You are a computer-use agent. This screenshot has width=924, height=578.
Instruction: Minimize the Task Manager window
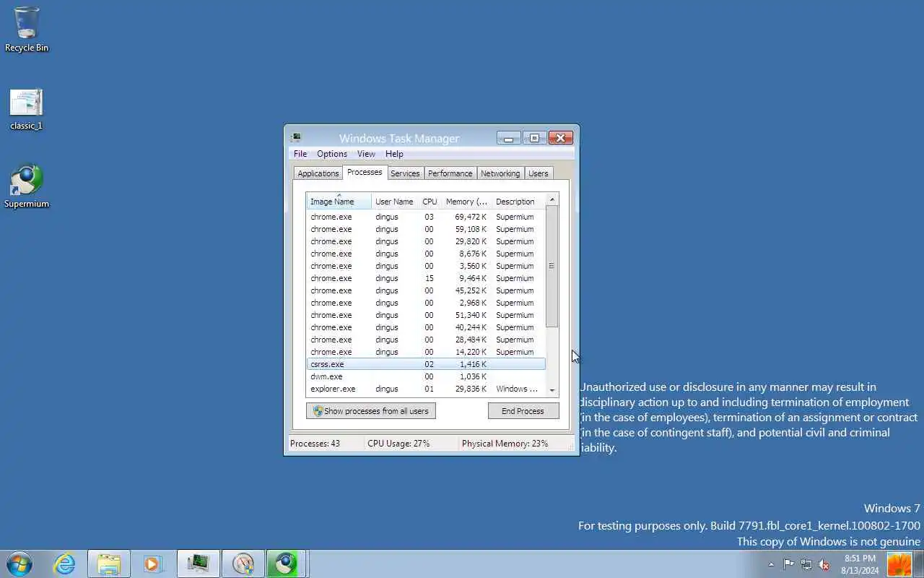point(508,138)
